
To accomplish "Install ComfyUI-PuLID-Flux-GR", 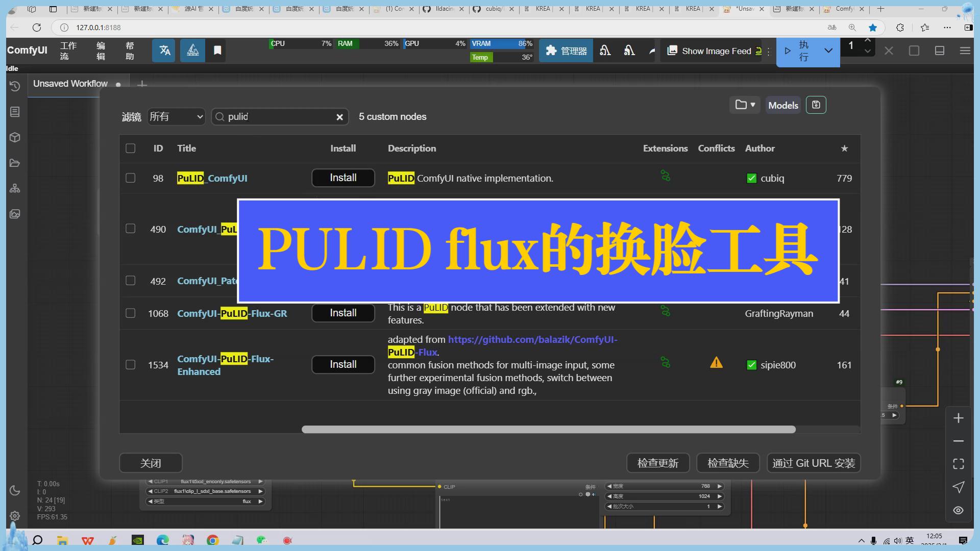I will pos(343,313).
